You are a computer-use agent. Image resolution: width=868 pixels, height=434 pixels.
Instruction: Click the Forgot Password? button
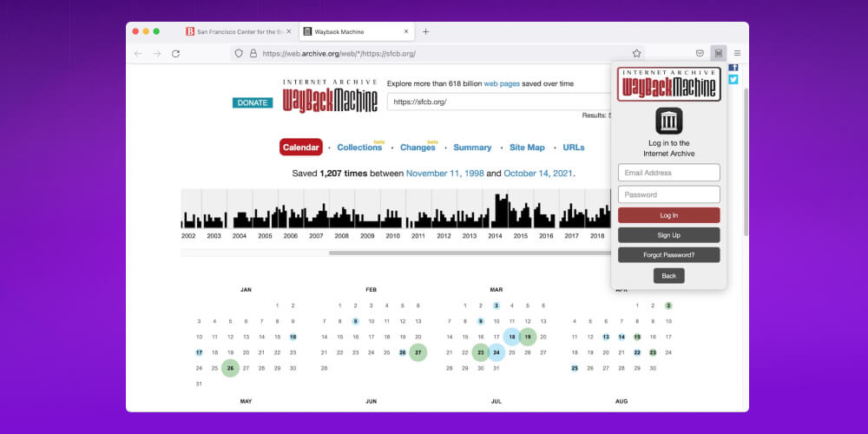click(x=668, y=255)
